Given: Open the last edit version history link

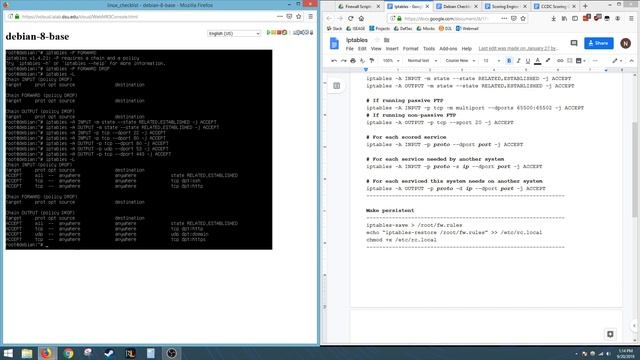Looking at the screenshot, I should pyautogui.click(x=518, y=49).
